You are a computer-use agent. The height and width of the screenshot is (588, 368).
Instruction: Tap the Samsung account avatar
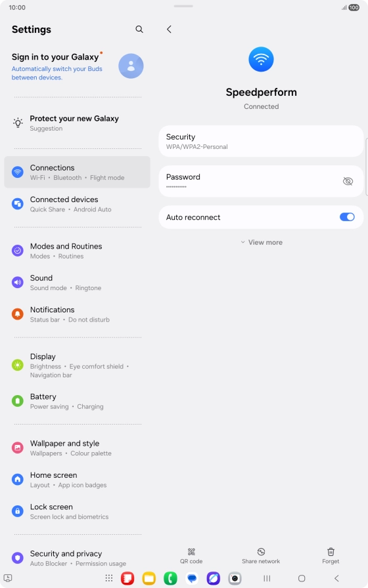[131, 66]
